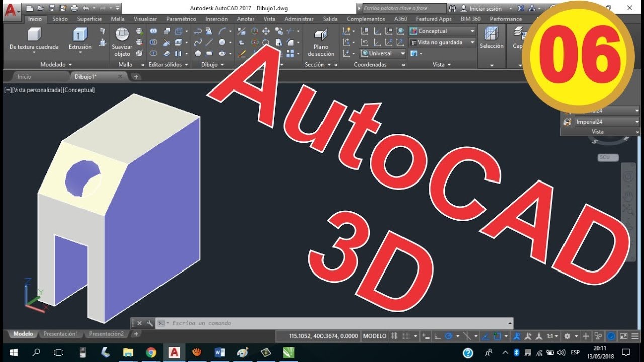Open the Imperial24 dropdown
644x362 pixels.
click(x=607, y=122)
